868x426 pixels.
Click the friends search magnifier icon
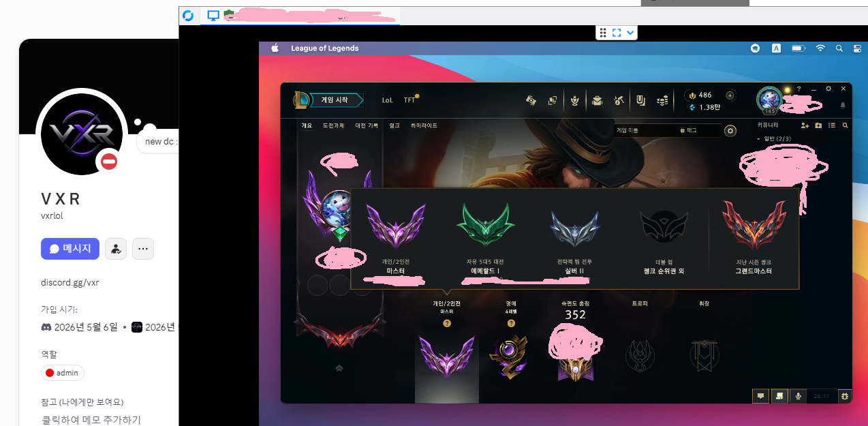point(845,125)
